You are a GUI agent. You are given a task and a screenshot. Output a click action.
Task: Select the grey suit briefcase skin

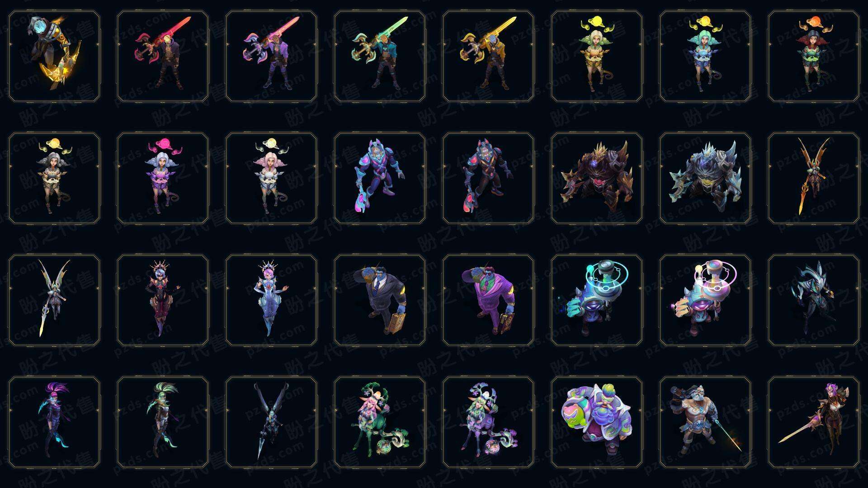pyautogui.click(x=380, y=300)
